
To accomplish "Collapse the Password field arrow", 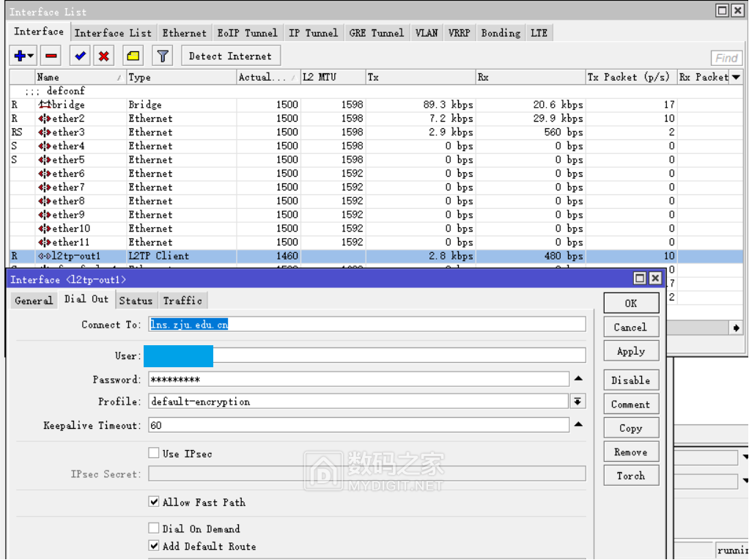I will [578, 379].
